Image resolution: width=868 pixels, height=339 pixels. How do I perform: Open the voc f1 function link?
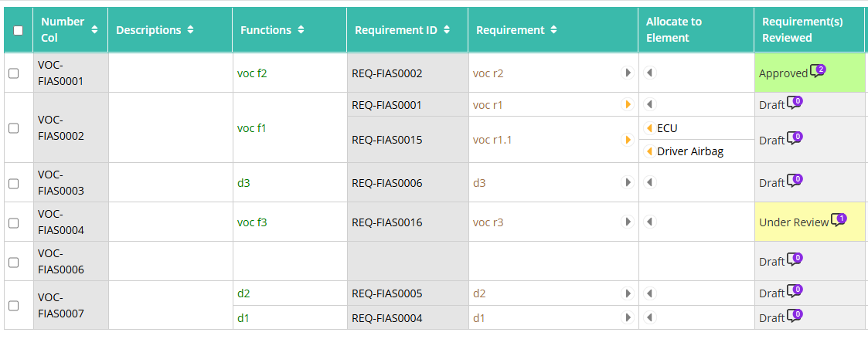(252, 127)
